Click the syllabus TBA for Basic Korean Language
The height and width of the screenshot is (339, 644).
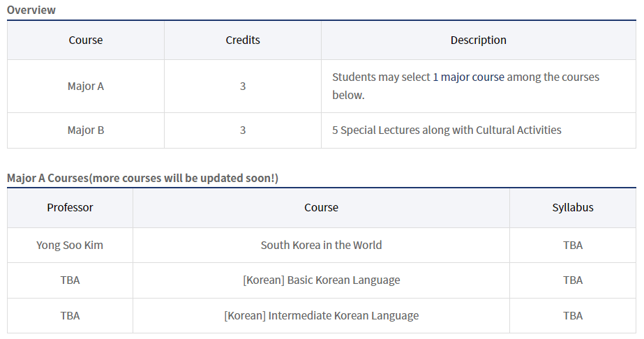[x=573, y=280]
